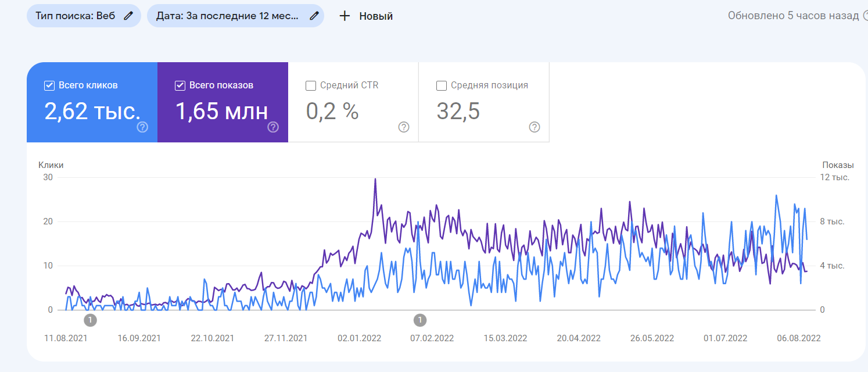Uncheck the Всего кликов checkbox
Screen dimensions: 868x372
49,85
